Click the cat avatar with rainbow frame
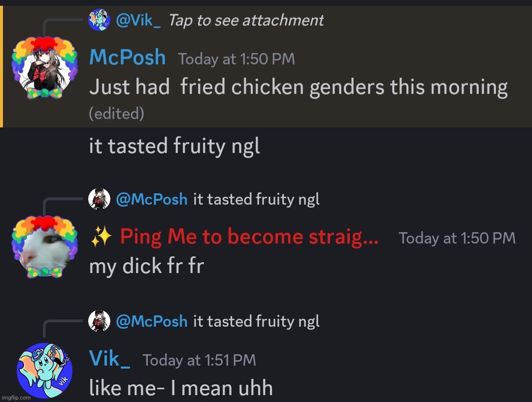This screenshot has height=402, width=532. [44, 247]
